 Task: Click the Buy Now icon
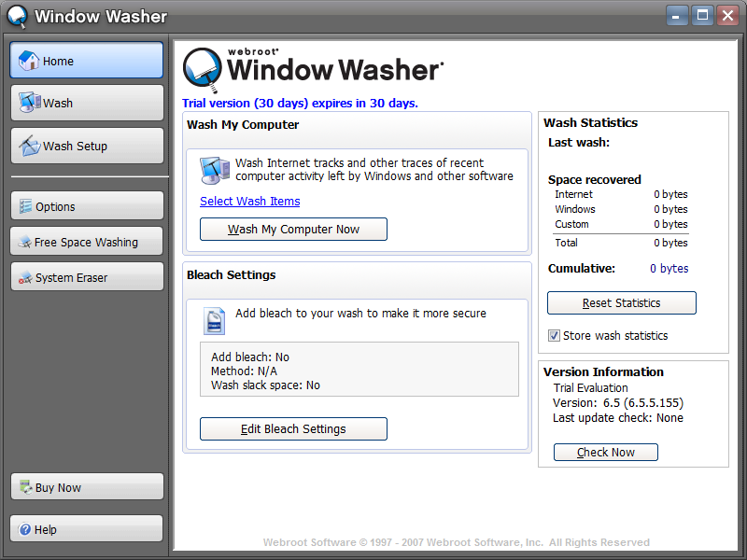(x=25, y=488)
